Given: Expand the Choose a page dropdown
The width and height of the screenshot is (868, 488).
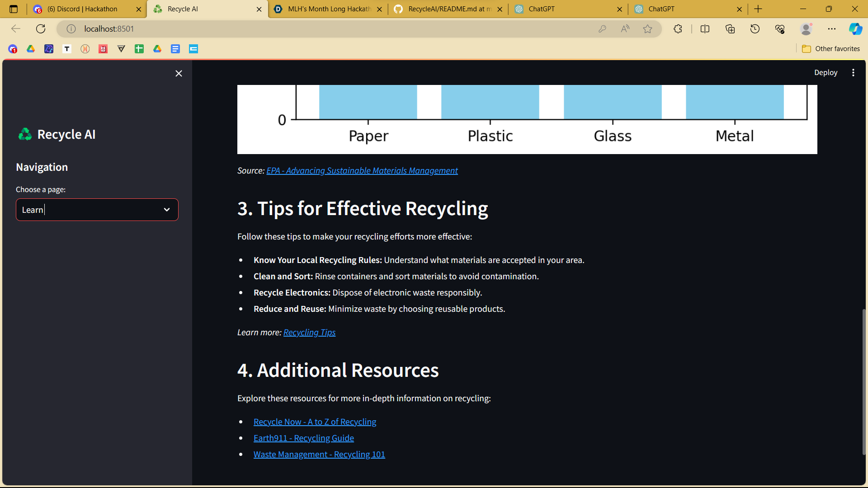Looking at the screenshot, I should tap(166, 210).
